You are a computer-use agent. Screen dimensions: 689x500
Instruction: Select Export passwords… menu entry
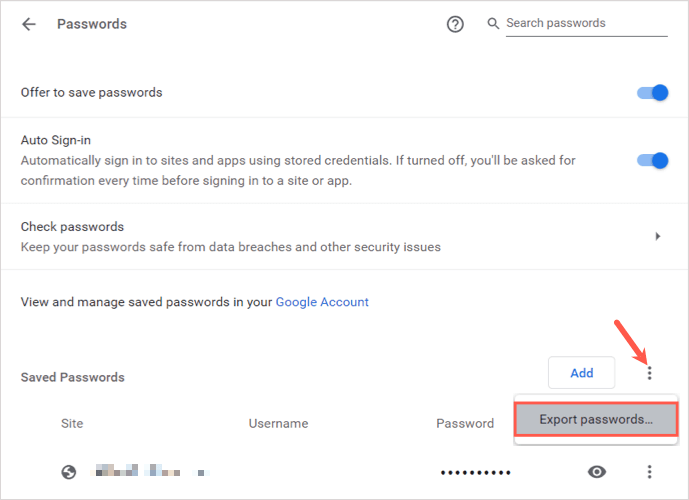(x=595, y=420)
